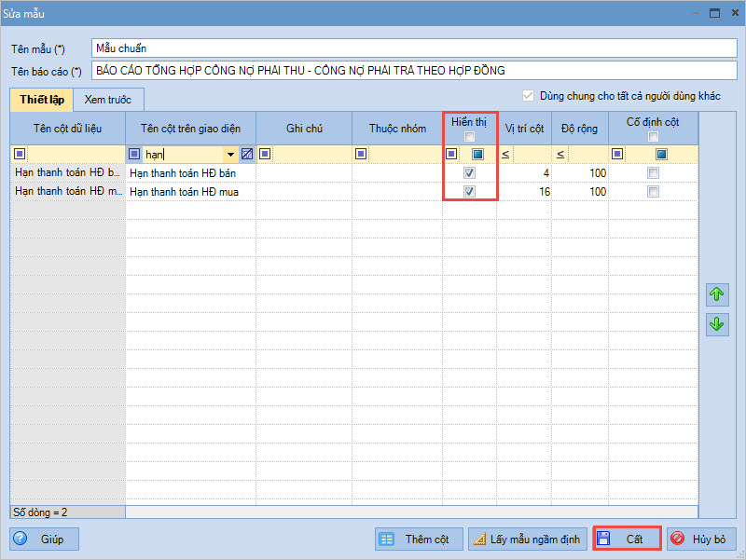Click the filter operator icon under Tên cột dữ liệu
746x560 pixels.
(20, 155)
